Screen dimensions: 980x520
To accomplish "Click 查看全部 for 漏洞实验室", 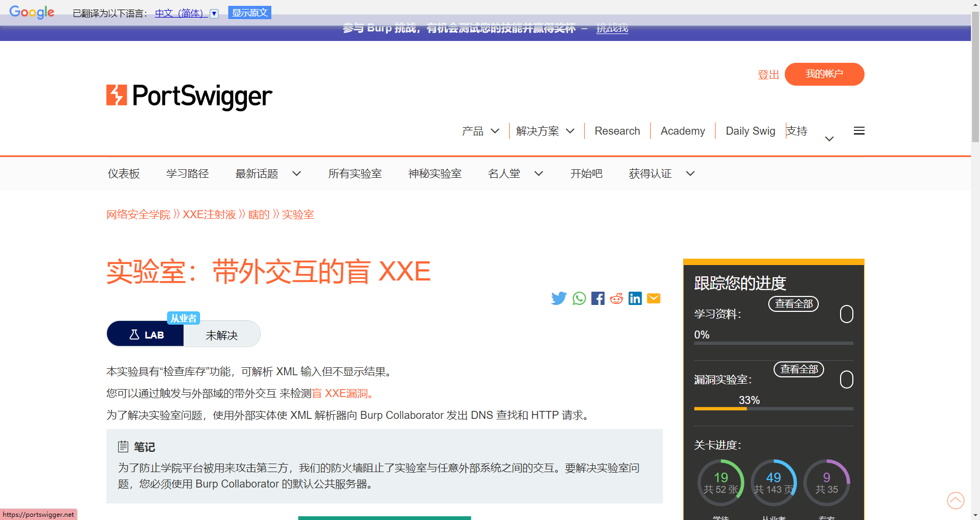I will (799, 369).
